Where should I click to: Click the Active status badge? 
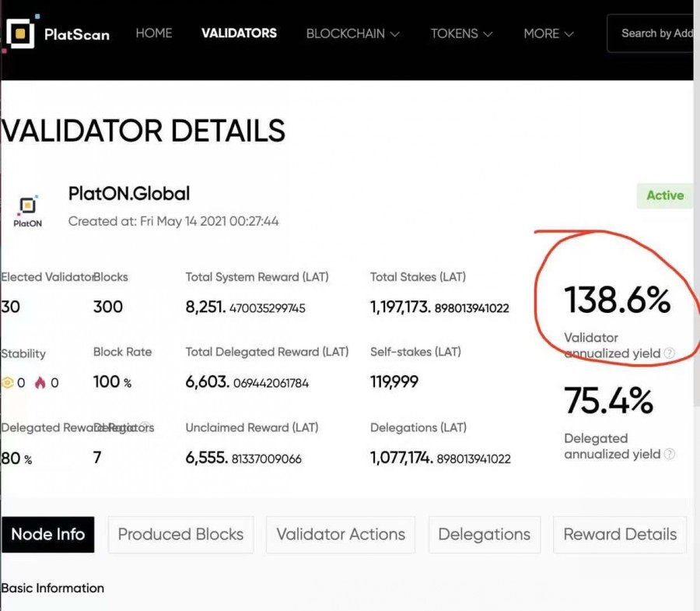[665, 195]
